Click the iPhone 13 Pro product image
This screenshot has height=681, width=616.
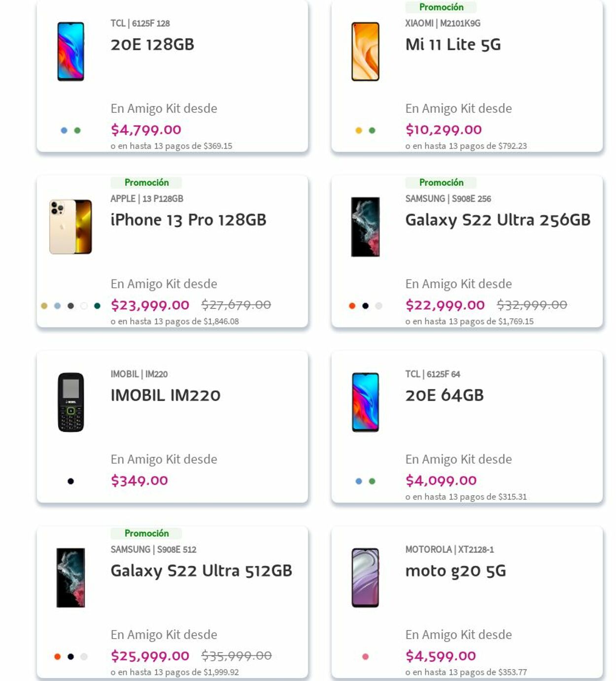pyautogui.click(x=70, y=227)
